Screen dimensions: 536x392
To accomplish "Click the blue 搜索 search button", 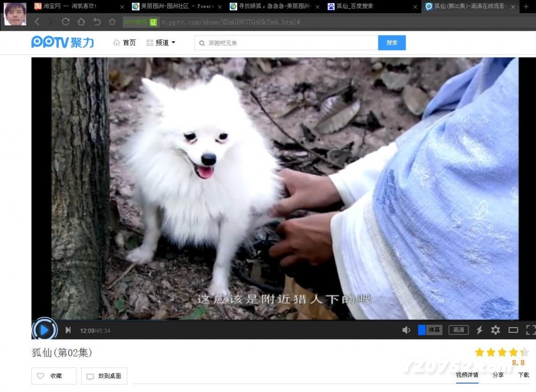I will pyautogui.click(x=392, y=43).
